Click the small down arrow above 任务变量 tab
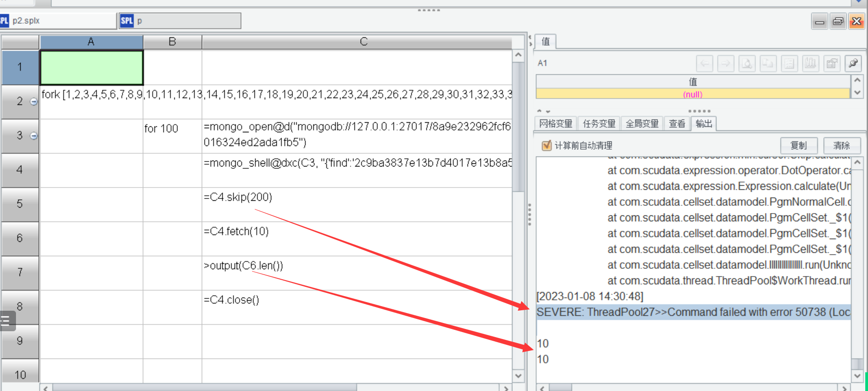Screen dimensions: 868x391 click(548, 111)
